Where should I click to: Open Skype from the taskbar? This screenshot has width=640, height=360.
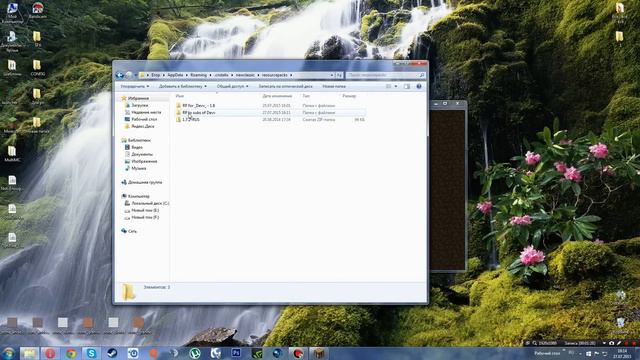[91, 353]
